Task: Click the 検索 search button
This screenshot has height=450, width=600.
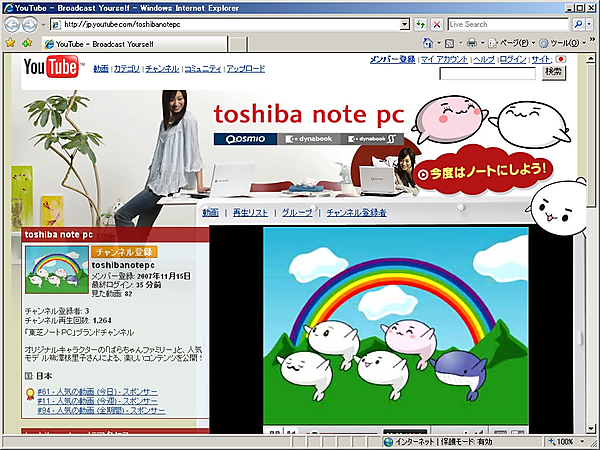Action: click(x=553, y=72)
